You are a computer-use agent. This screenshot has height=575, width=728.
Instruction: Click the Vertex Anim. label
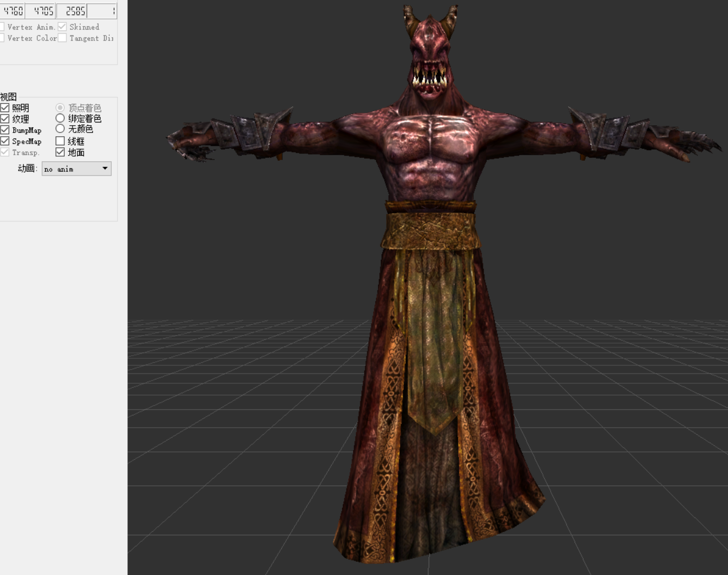pyautogui.click(x=32, y=27)
